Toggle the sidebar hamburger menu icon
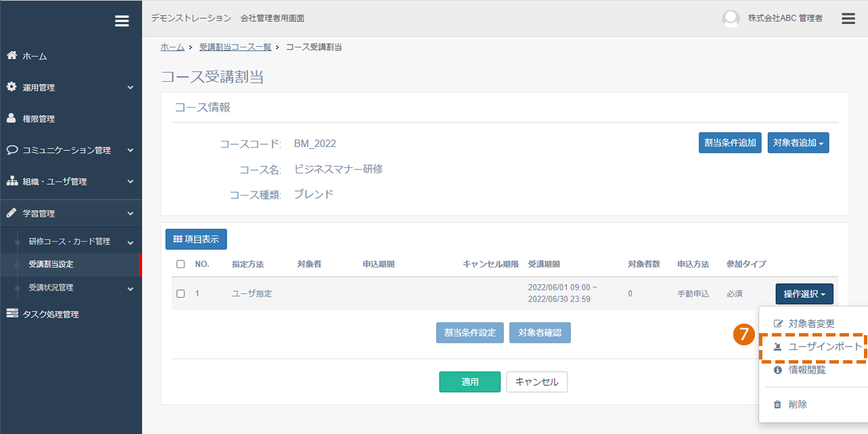Image resolution: width=868 pixels, height=434 pixels. (122, 21)
